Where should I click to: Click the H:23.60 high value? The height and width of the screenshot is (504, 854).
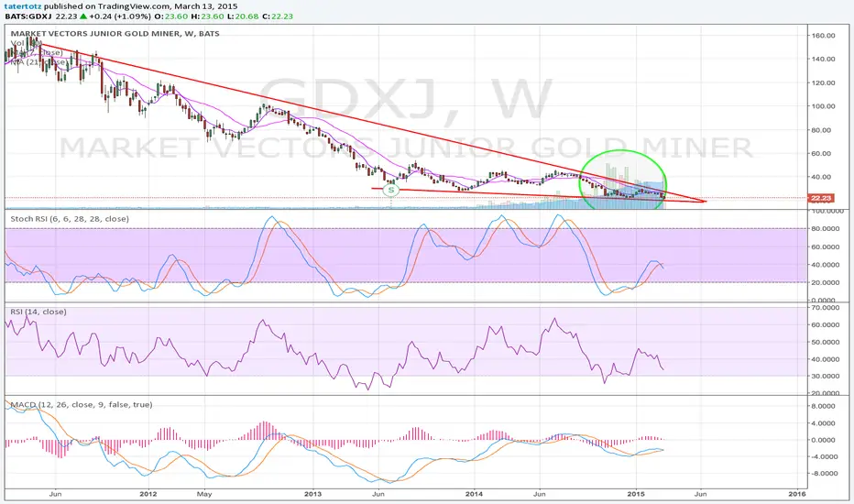coord(207,16)
